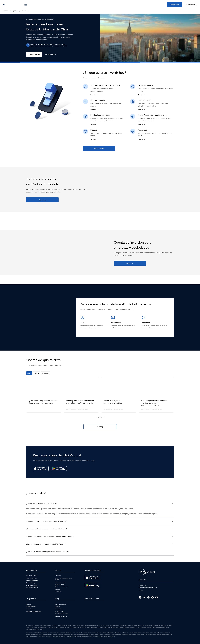The image size is (200, 644).
Task: Click Investment Banking in footer
Action: point(32,576)
